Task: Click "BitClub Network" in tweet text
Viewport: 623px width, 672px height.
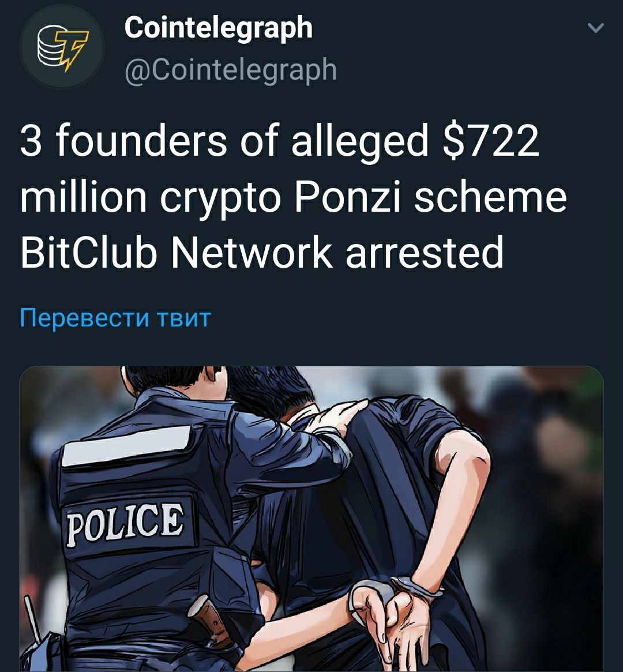Action: click(176, 252)
